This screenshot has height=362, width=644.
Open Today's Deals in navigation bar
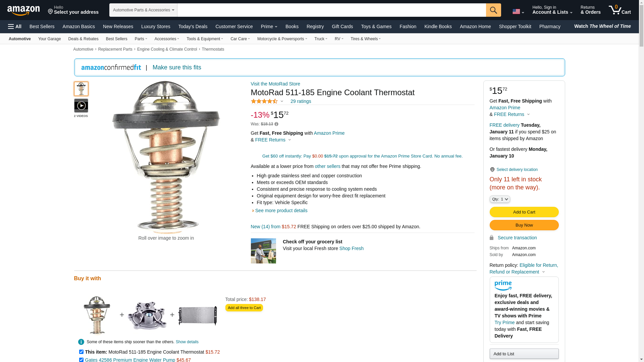click(x=193, y=26)
